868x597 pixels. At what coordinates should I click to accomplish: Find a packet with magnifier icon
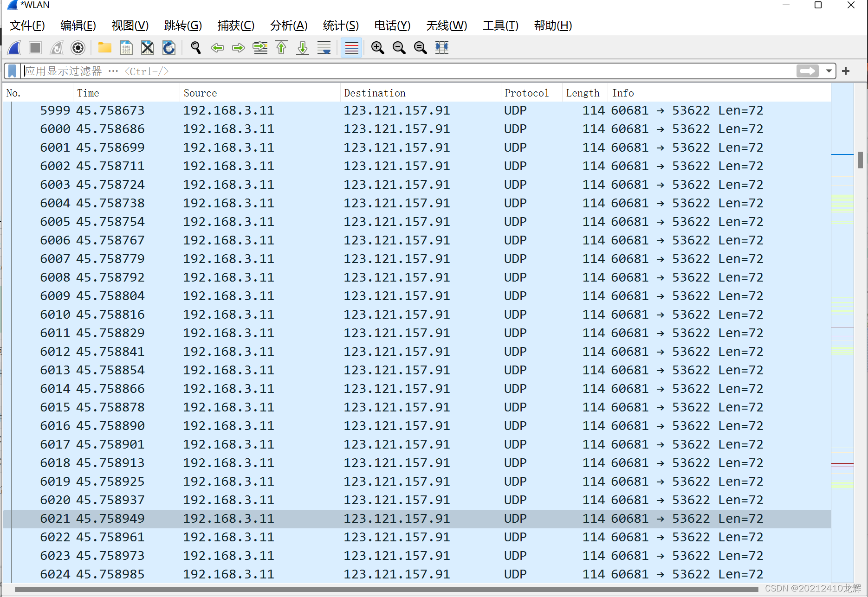click(196, 48)
